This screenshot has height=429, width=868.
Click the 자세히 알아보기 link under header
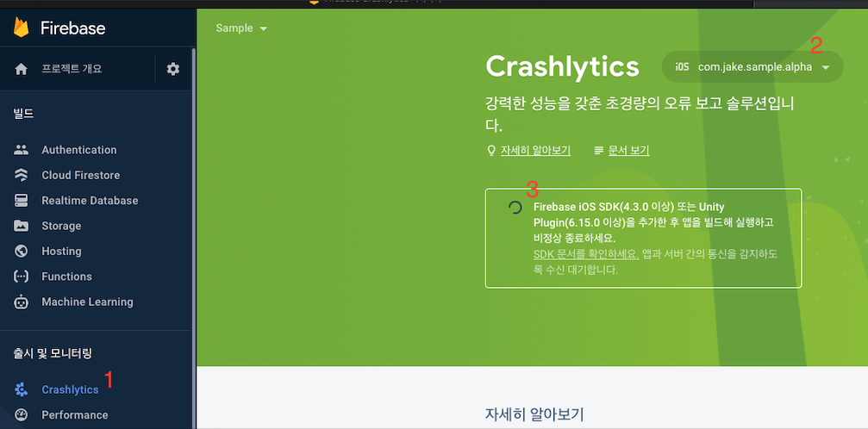click(x=535, y=150)
